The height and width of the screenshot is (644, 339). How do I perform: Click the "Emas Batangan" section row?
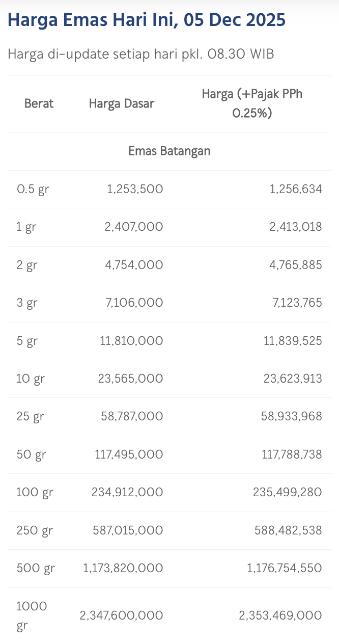pos(169,151)
